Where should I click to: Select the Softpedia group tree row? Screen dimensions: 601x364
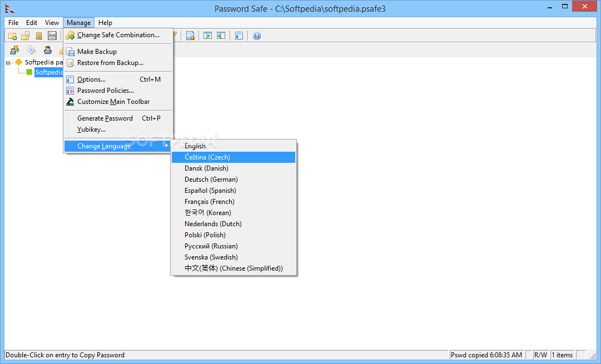[43, 62]
